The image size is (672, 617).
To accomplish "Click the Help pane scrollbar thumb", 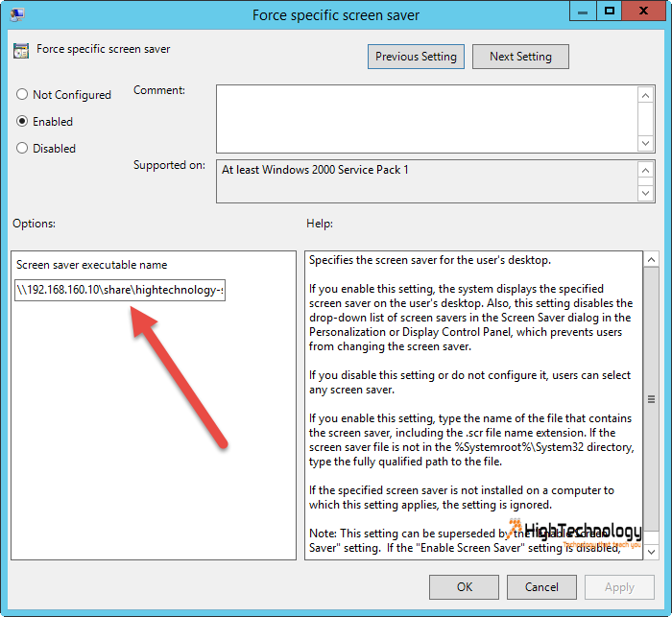I will [x=651, y=399].
